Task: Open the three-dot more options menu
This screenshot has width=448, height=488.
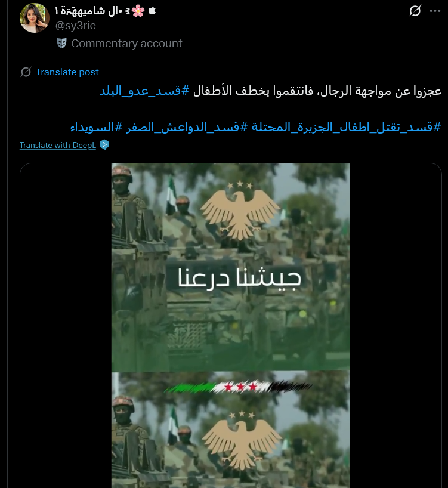Action: point(435,11)
